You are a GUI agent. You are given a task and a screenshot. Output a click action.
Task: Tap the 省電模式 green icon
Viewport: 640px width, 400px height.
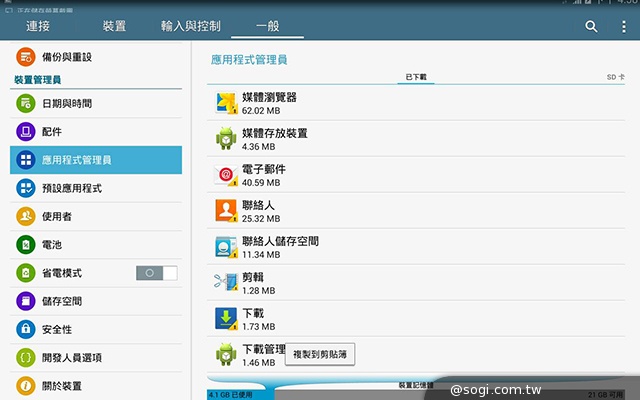point(26,273)
